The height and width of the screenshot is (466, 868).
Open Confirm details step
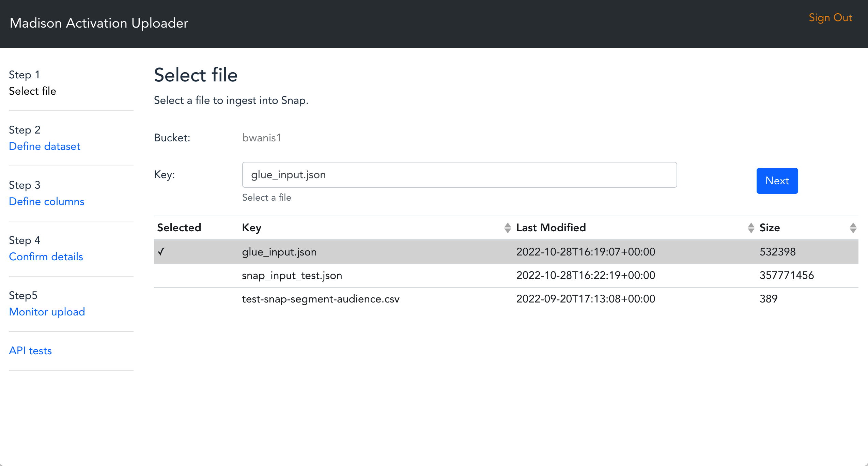point(46,257)
